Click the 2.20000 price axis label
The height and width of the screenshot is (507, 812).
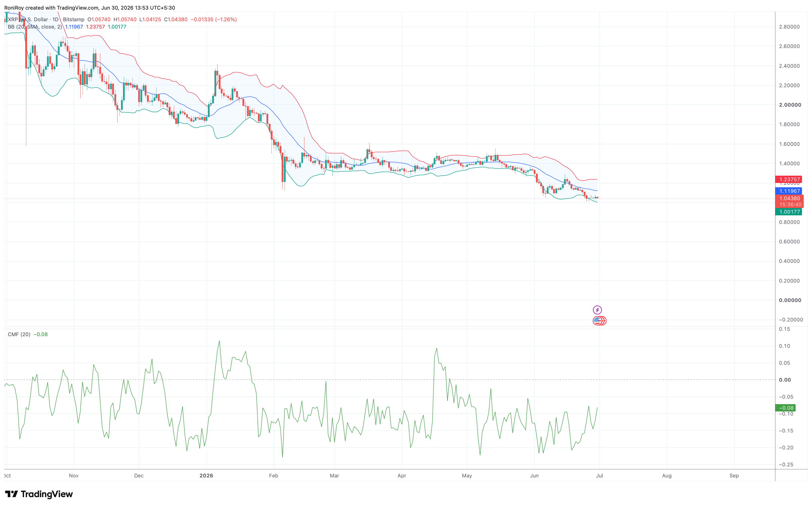(x=789, y=85)
